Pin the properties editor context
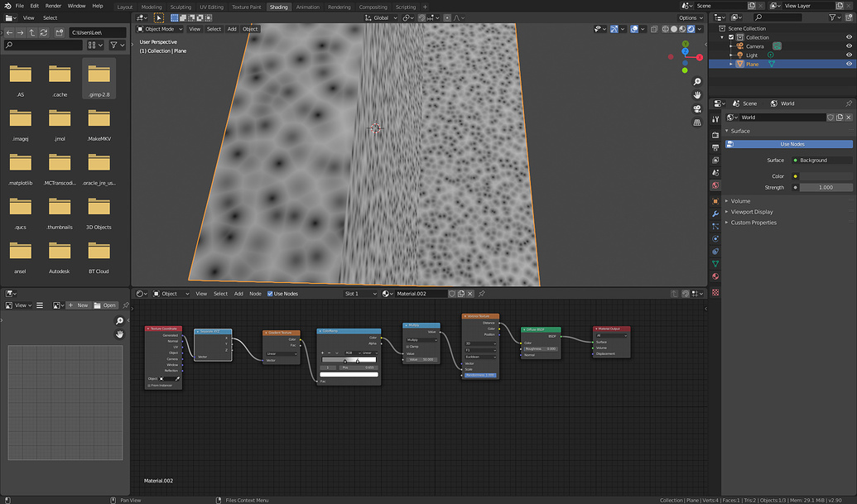 (x=848, y=103)
